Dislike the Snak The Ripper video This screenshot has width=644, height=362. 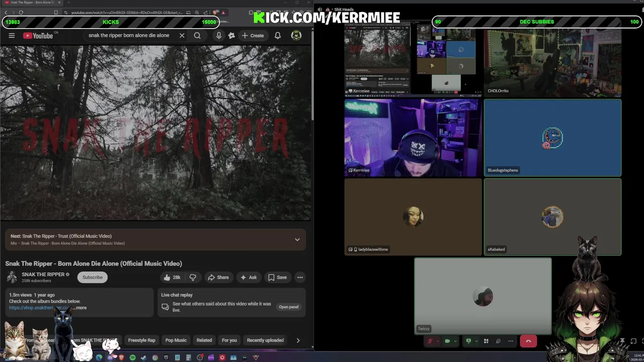[x=193, y=277]
